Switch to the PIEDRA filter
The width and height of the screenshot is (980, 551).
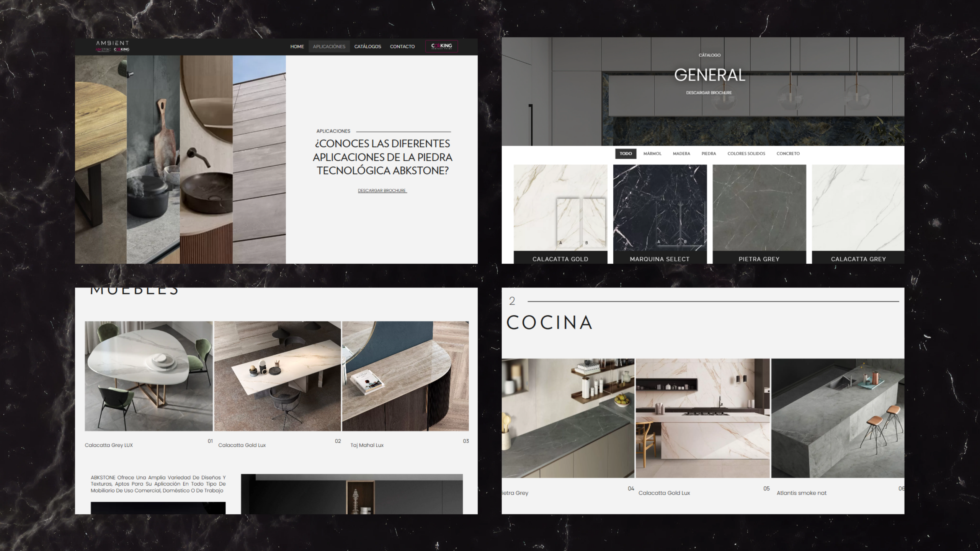tap(709, 154)
